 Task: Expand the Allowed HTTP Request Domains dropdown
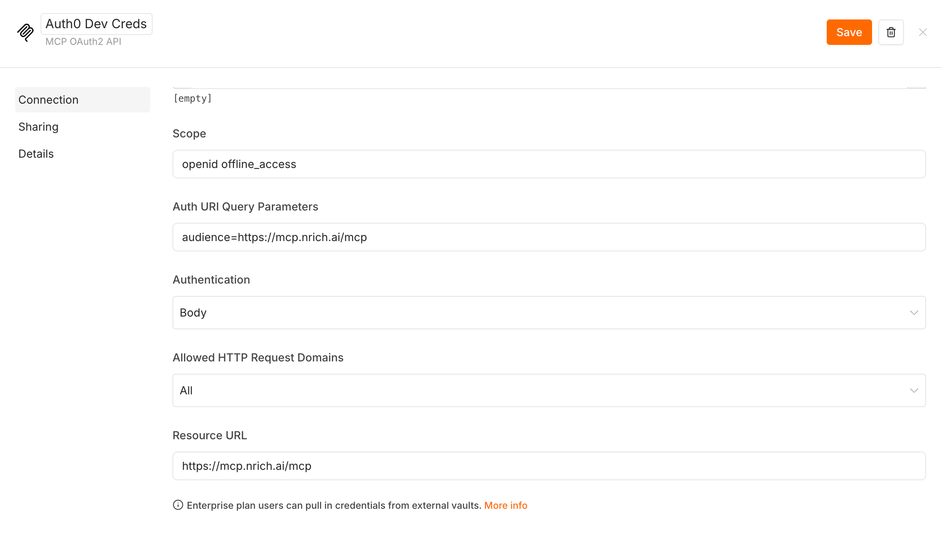coord(549,390)
